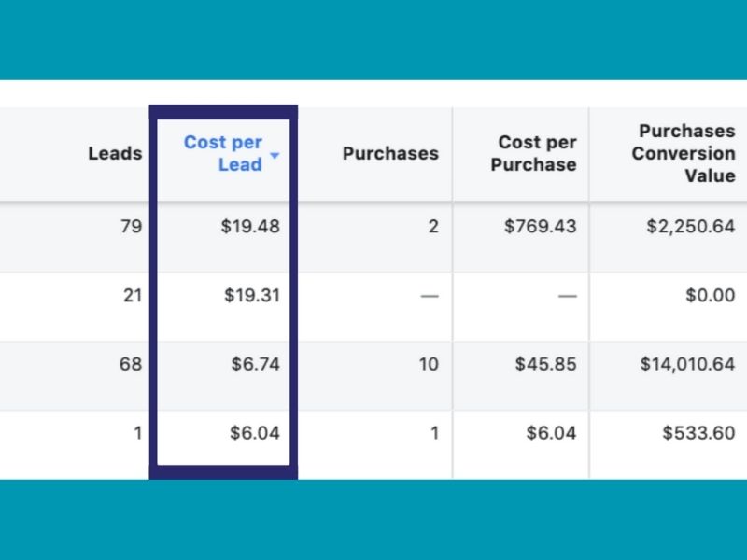Sort by the Cost per Lead column header
Screen dimensions: 747x560
point(223,153)
